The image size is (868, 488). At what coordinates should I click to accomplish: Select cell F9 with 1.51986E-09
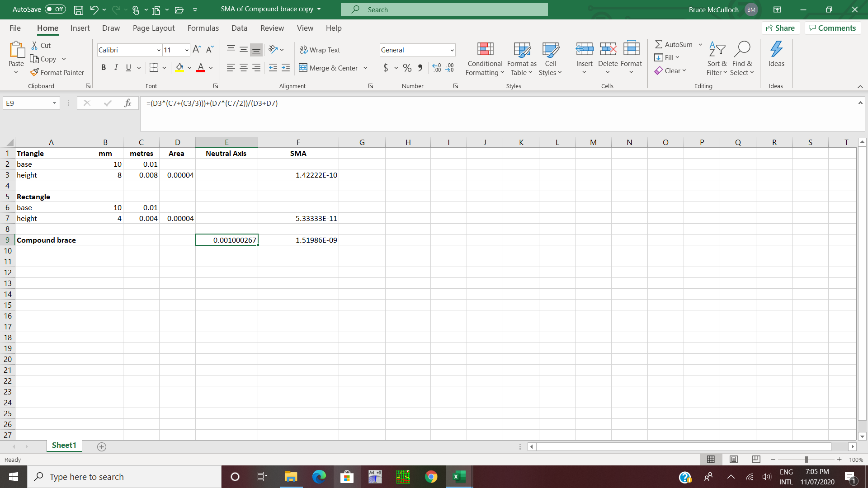[298, 240]
